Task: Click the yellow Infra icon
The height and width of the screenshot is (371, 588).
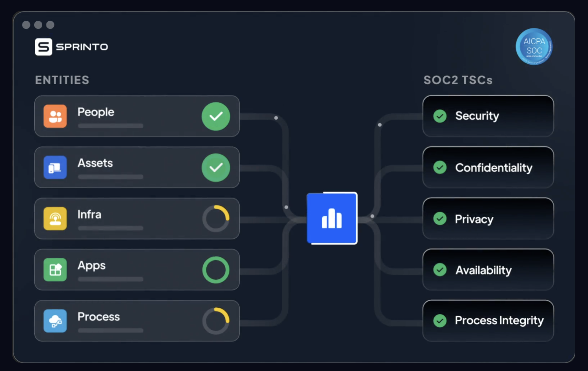Action: coord(55,219)
